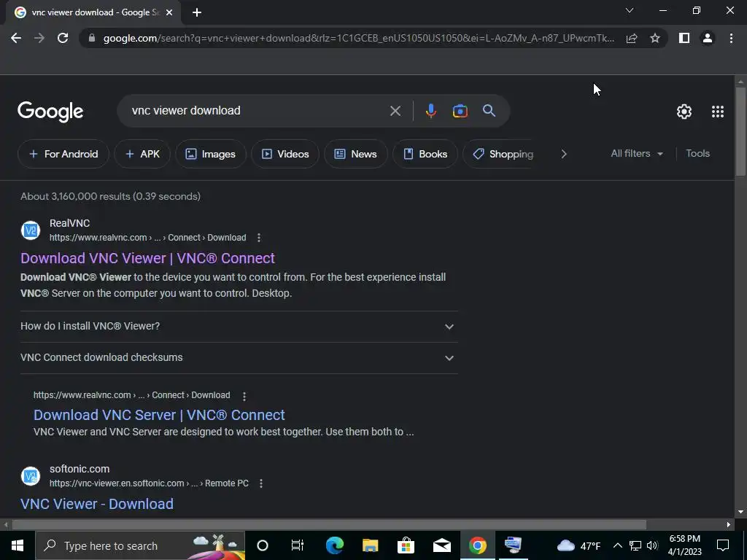
Task: Open search Tools
Action: point(697,153)
